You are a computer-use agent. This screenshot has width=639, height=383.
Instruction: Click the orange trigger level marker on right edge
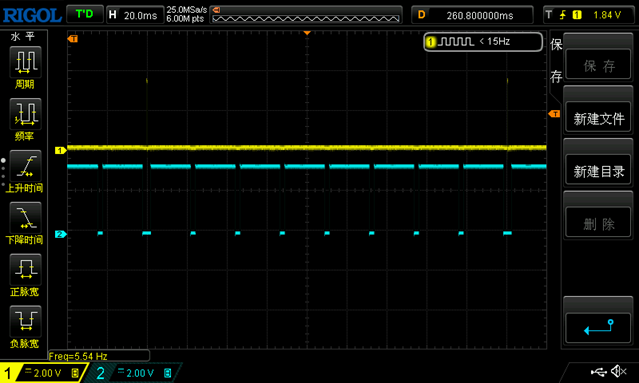[554, 114]
